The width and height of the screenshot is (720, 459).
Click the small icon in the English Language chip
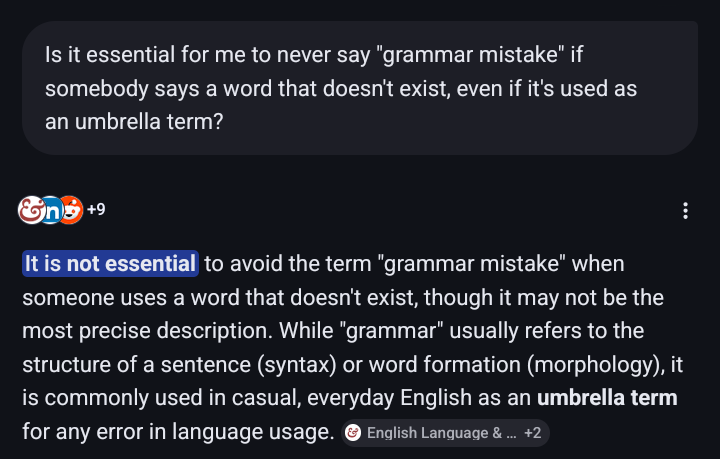click(x=353, y=433)
